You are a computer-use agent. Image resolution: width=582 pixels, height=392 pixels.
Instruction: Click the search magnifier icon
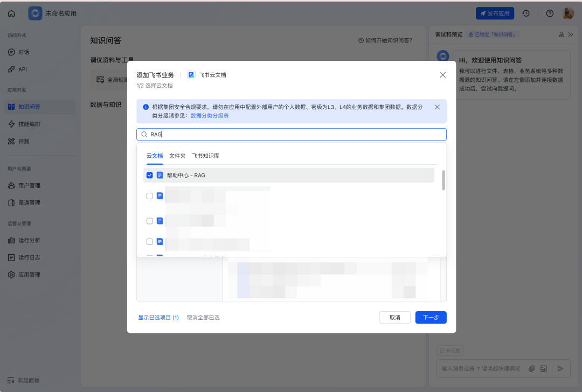coord(144,134)
